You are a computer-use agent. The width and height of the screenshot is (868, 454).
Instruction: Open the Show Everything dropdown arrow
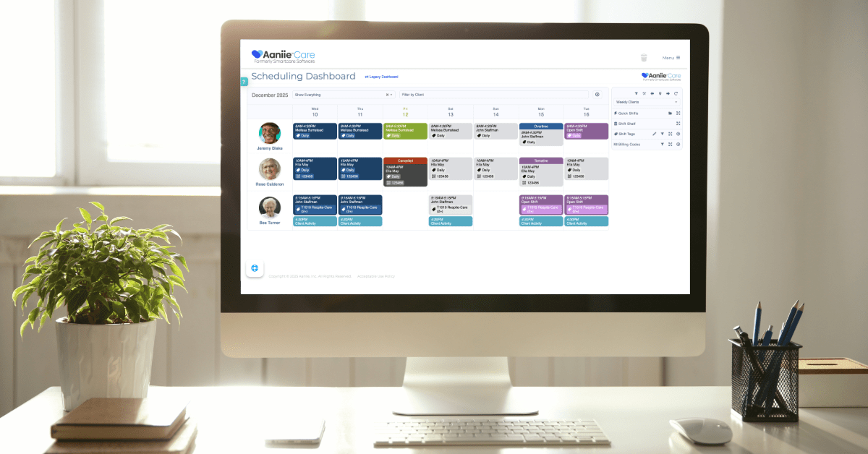pyautogui.click(x=392, y=95)
